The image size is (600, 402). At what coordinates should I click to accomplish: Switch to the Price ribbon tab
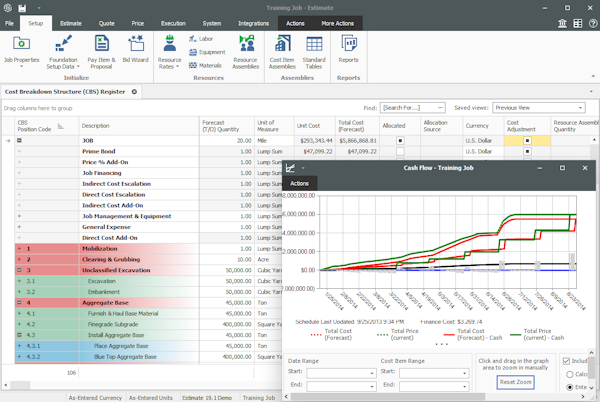pyautogui.click(x=138, y=23)
